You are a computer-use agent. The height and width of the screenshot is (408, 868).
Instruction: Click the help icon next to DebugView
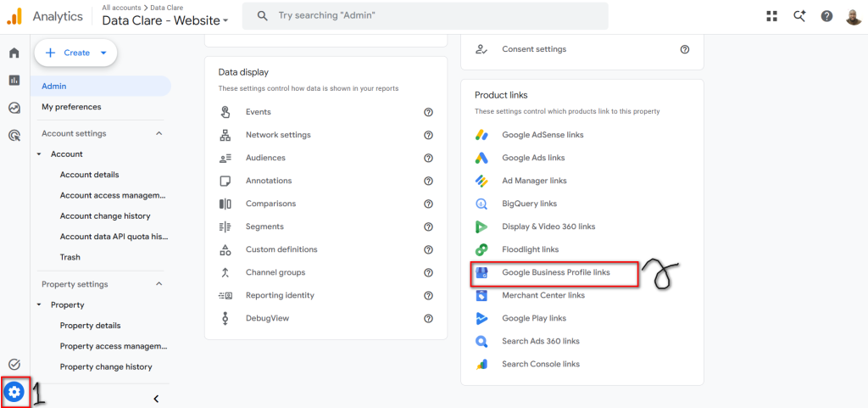tap(428, 318)
